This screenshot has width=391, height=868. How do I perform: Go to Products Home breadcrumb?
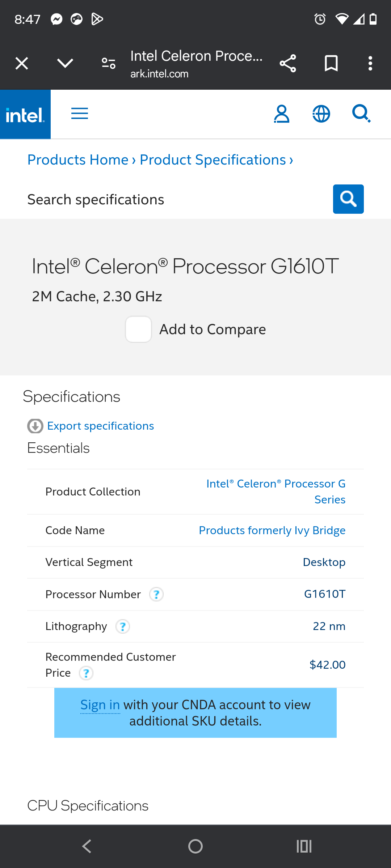tap(78, 160)
